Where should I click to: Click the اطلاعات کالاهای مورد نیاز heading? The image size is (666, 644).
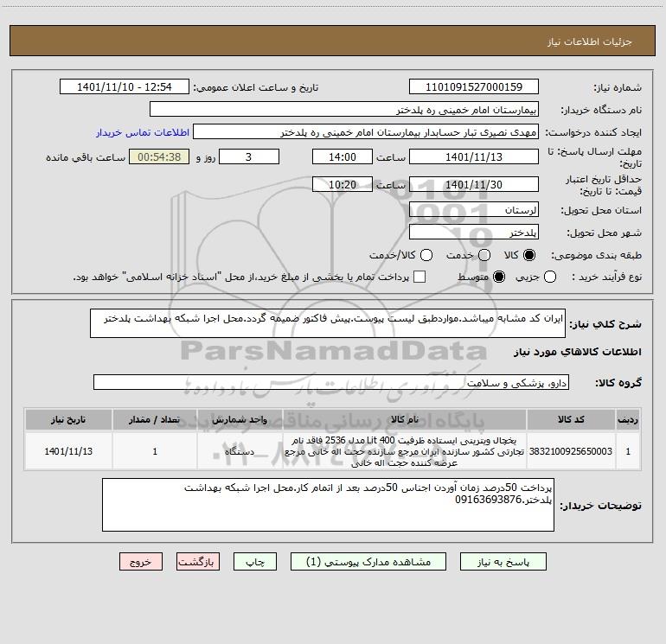tap(577, 352)
